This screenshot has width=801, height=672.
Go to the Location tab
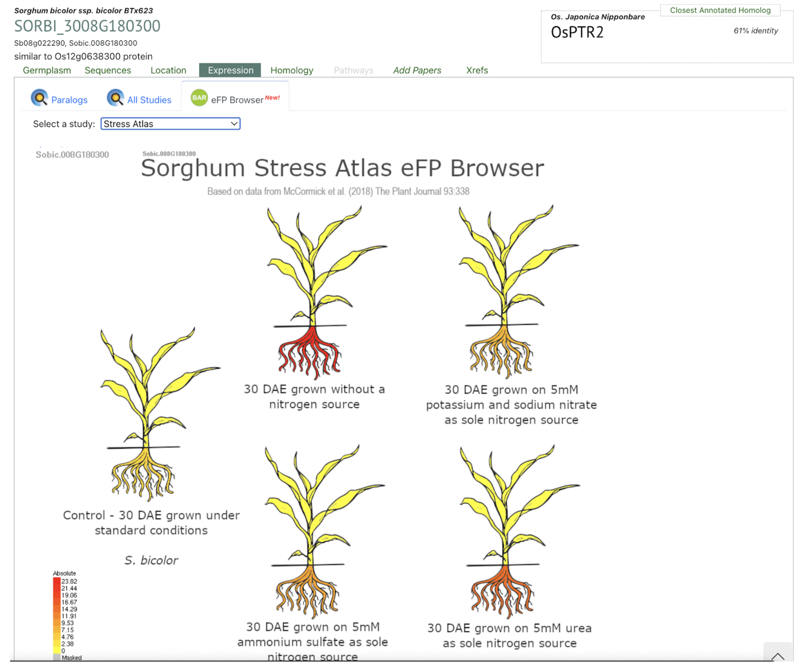coord(168,70)
